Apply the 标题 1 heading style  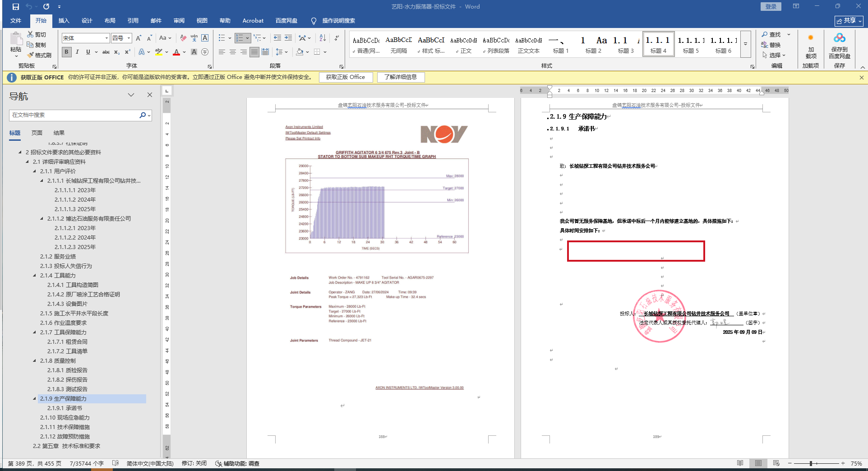pos(560,44)
